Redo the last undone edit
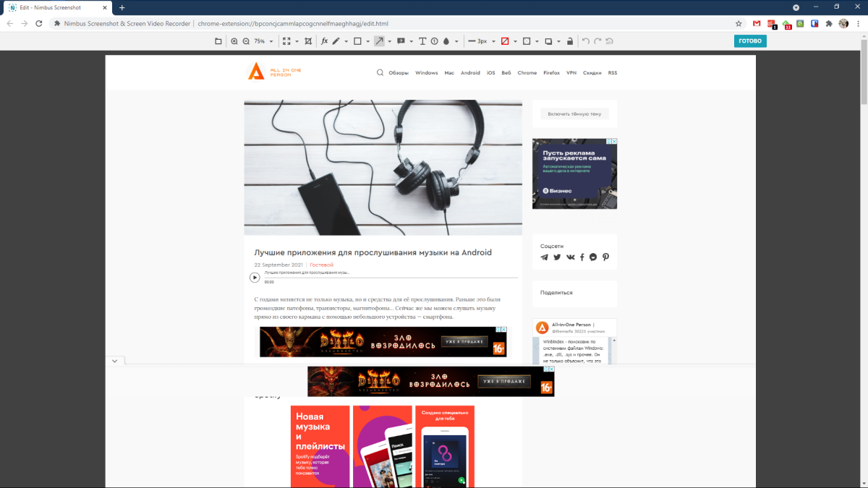Image resolution: width=868 pixels, height=488 pixels. tap(597, 41)
